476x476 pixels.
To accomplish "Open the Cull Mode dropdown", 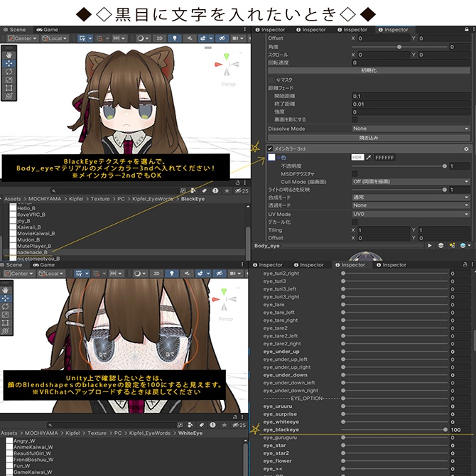I will 411,182.
